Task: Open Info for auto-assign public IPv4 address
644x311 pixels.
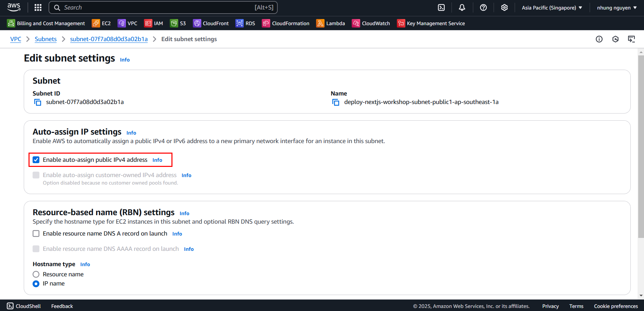Action: click(x=157, y=160)
